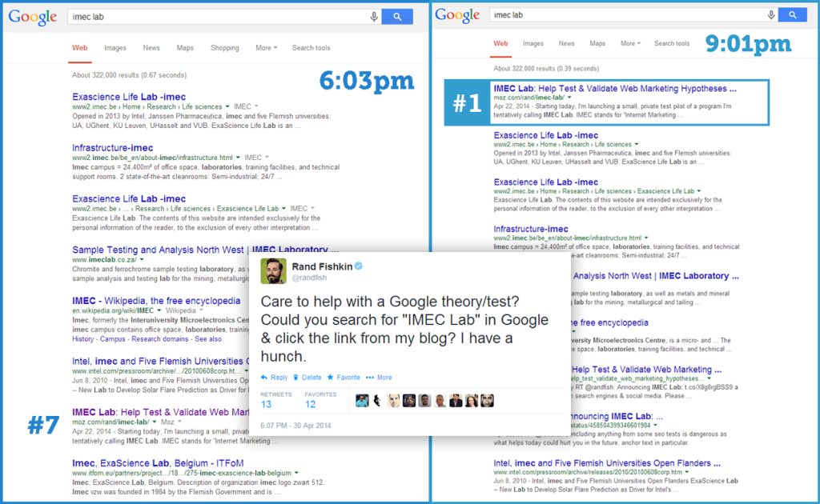Screen dimensions: 820x504
Task: Expand the More menu in the 9:01pm window
Action: [x=630, y=43]
